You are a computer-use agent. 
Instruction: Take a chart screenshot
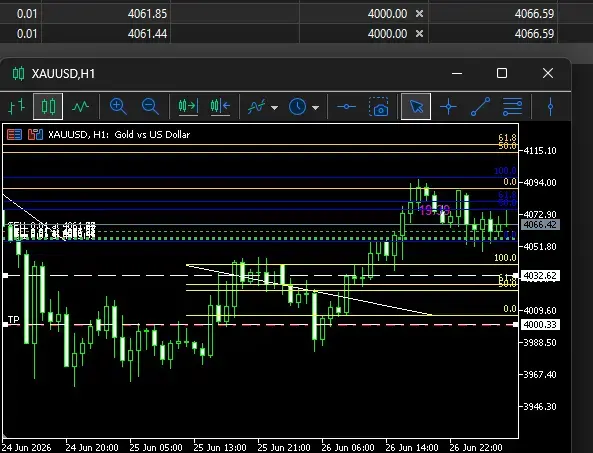click(379, 107)
